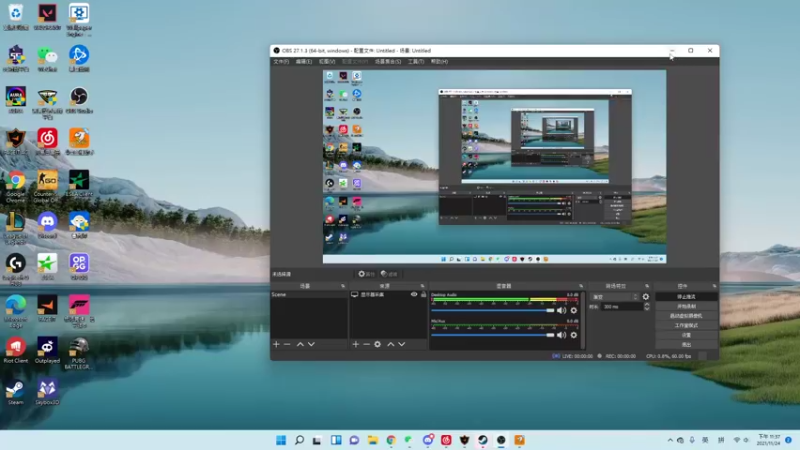Click the 设置 settings button in Controls
800x450 pixels.
click(x=686, y=334)
